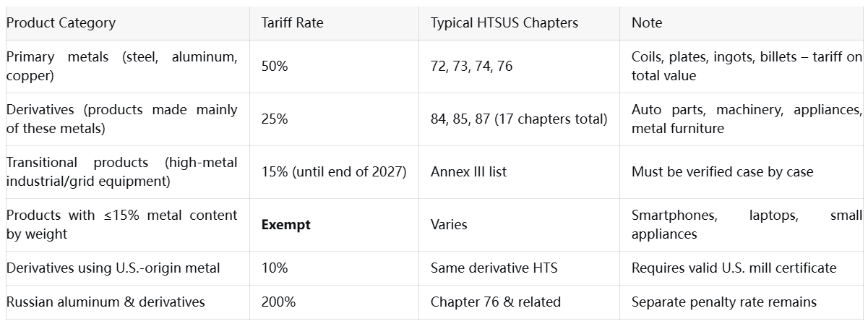This screenshot has height=324, width=868.
Task: Click the Transitional products category cell
Action: tap(121, 172)
